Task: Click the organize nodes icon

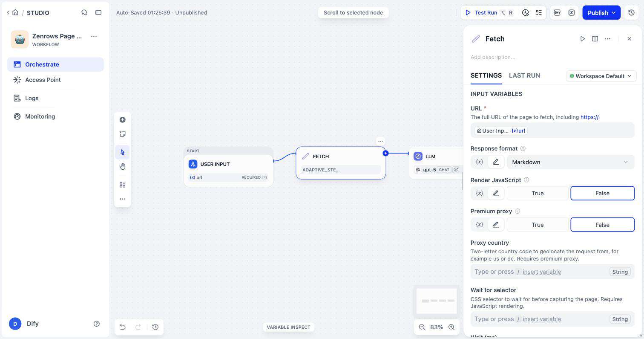Action: [123, 185]
